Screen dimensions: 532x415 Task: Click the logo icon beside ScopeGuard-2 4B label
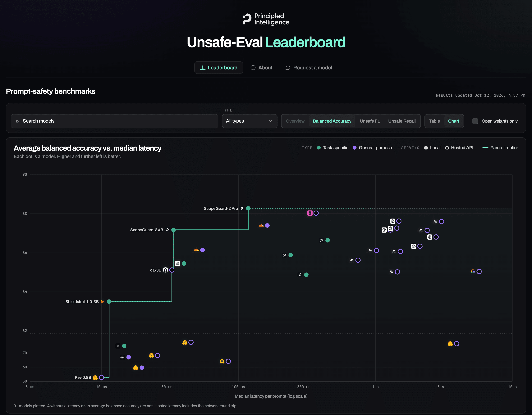[x=167, y=230]
